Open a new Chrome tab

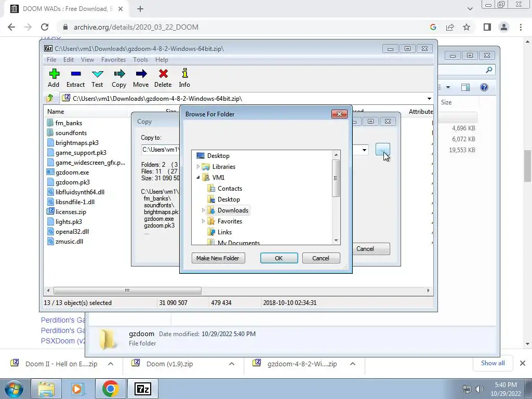coord(140,9)
